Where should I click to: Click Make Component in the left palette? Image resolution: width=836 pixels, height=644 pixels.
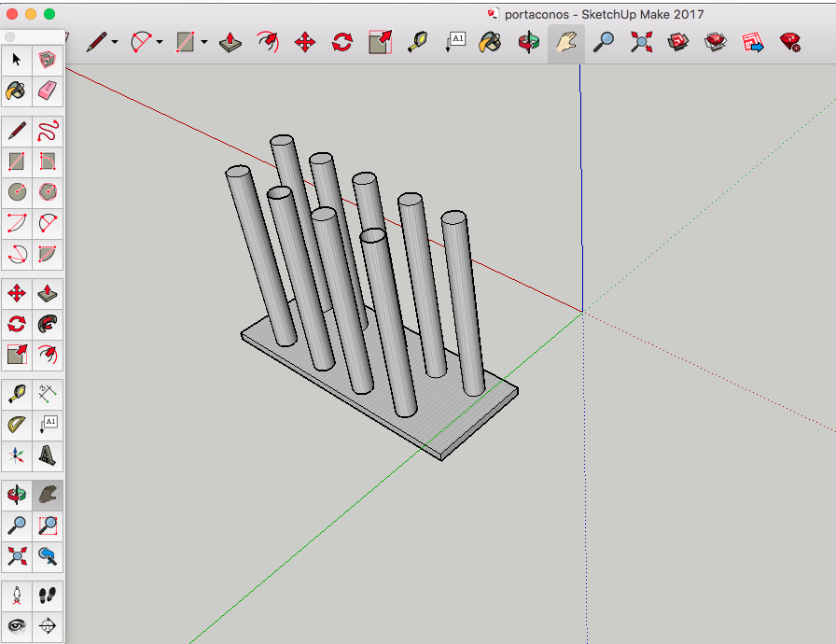[48, 60]
